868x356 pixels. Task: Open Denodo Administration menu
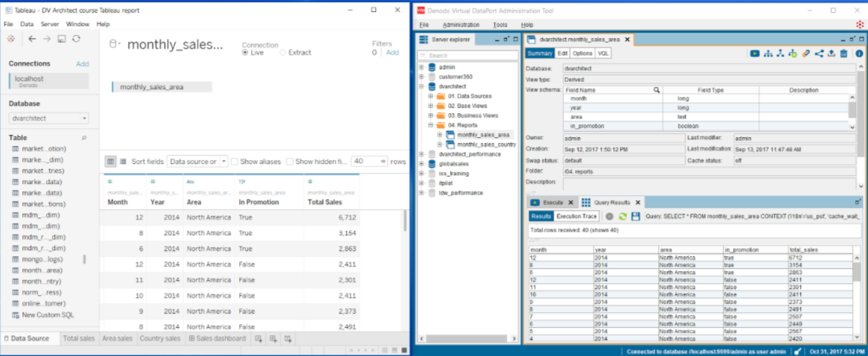click(x=461, y=25)
